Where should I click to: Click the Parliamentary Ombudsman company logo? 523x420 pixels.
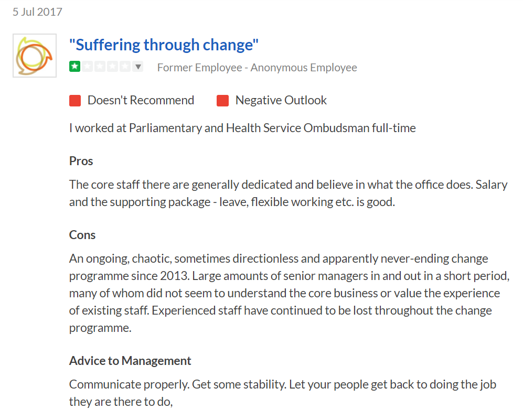(x=35, y=56)
